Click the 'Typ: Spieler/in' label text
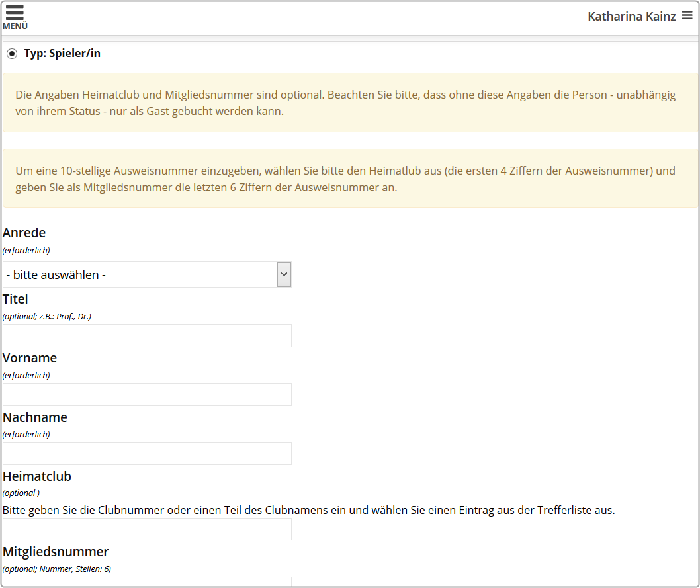Image resolution: width=700 pixels, height=588 pixels. click(62, 54)
